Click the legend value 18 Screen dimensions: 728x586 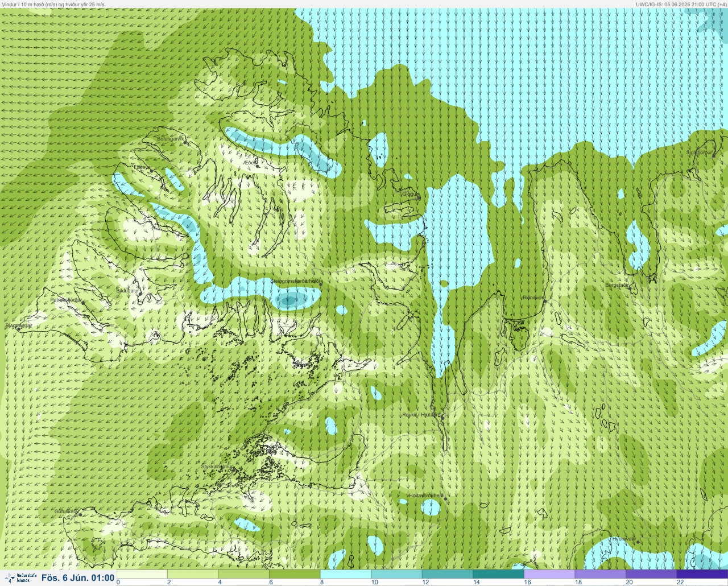tap(578, 582)
